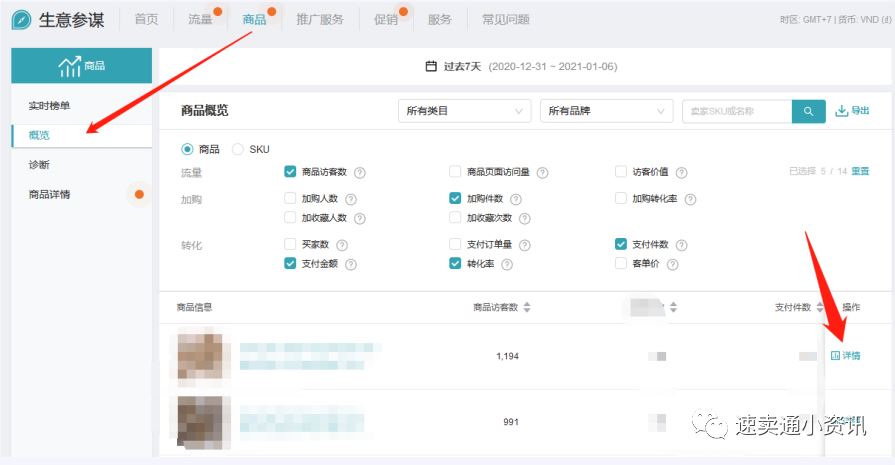
Task: Sort by 支付件数 column arrows
Action: (x=820, y=307)
